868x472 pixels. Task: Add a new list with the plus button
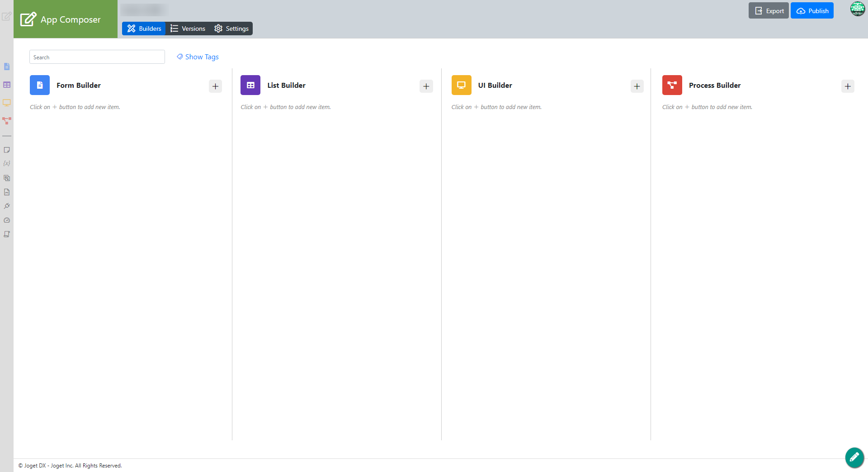pyautogui.click(x=426, y=86)
